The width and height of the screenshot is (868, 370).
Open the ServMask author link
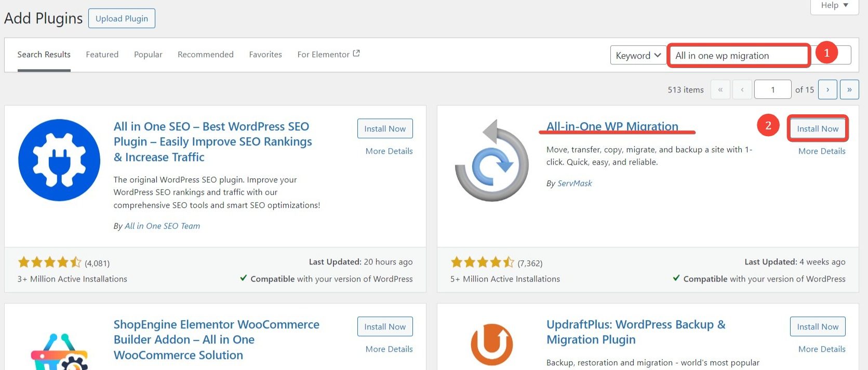(x=575, y=183)
